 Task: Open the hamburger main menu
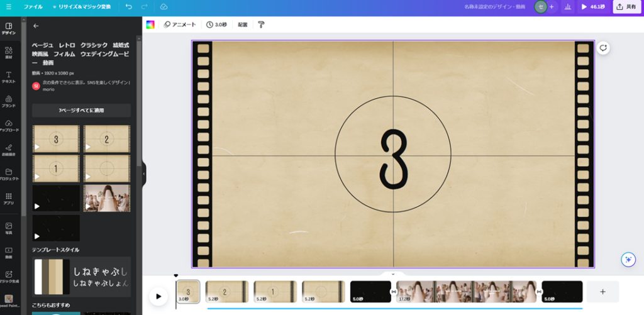[x=9, y=7]
